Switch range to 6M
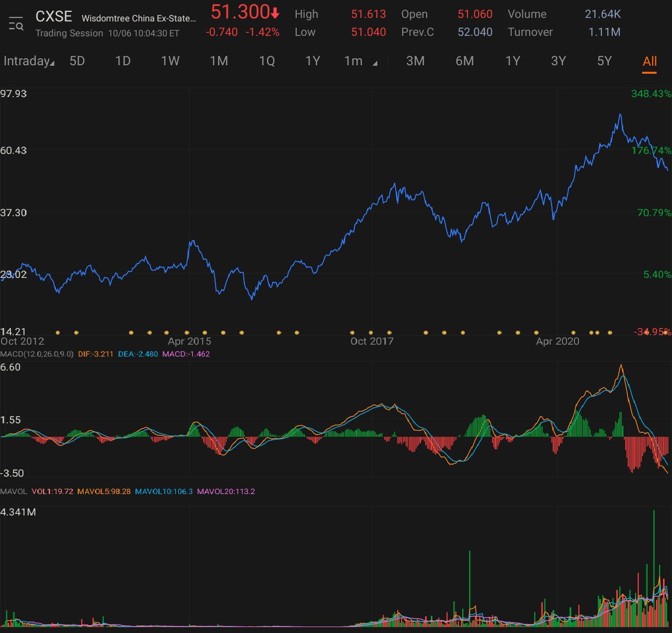Screen dimensions: 672x633 click(x=465, y=61)
